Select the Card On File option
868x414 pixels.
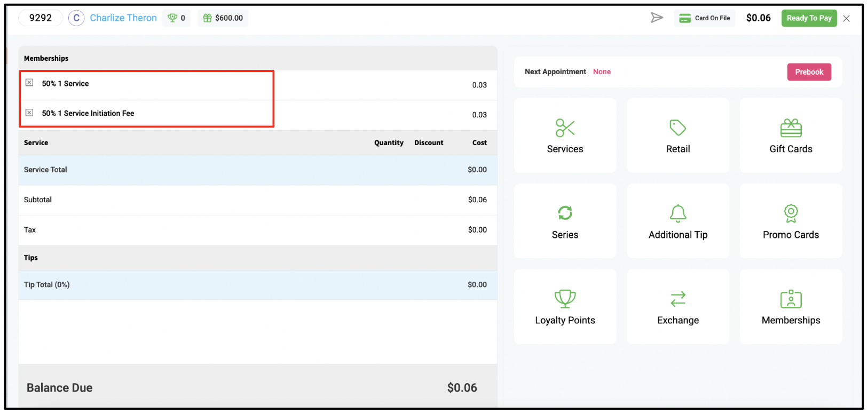(705, 18)
